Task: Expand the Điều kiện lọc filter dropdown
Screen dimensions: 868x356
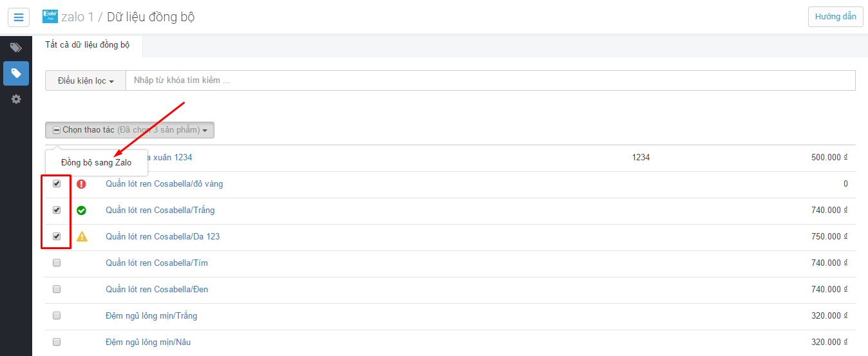Action: pos(86,80)
